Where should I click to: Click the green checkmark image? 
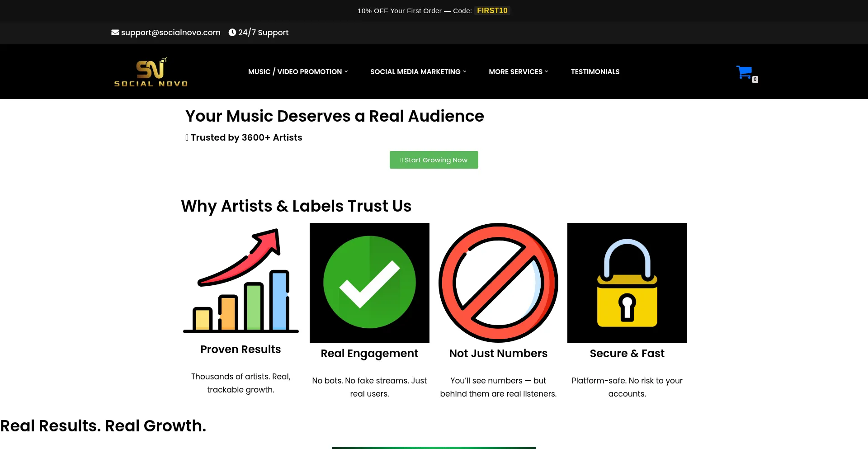click(369, 283)
